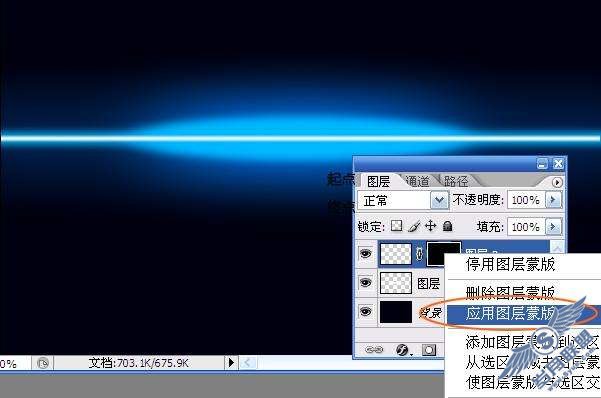Minimize the layers palette
Viewport: 601px width, 398px height.
pyautogui.click(x=542, y=164)
